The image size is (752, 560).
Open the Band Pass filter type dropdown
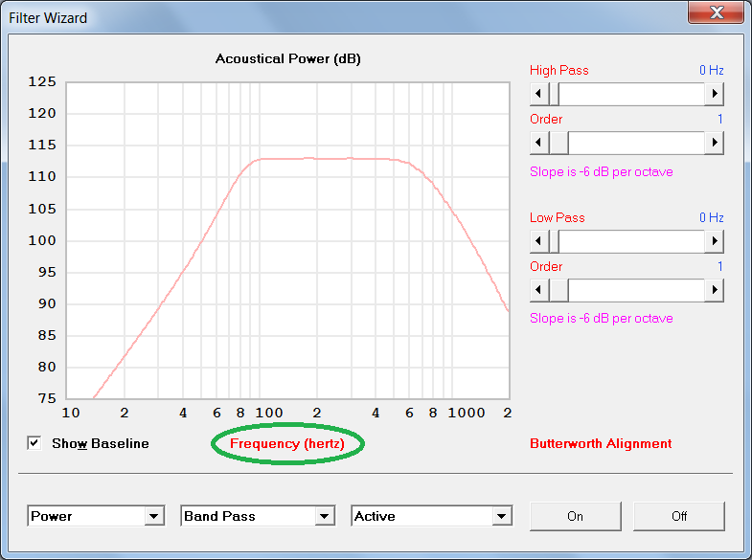325,516
